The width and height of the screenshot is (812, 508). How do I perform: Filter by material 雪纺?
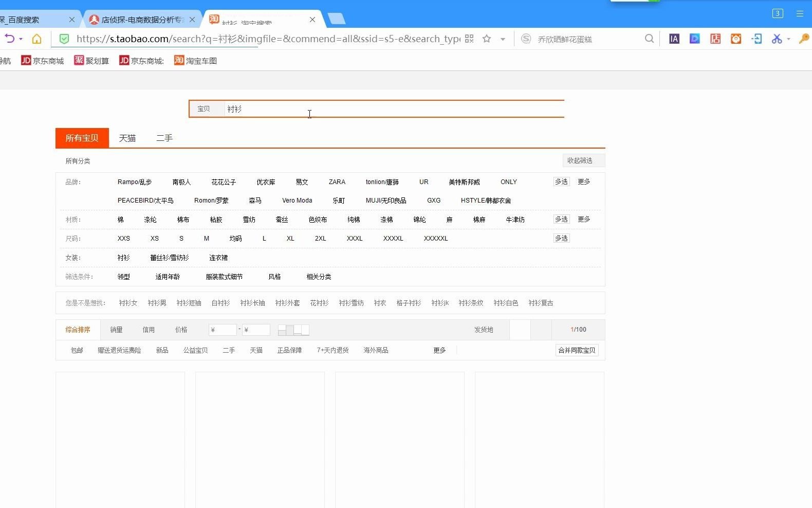tap(249, 220)
